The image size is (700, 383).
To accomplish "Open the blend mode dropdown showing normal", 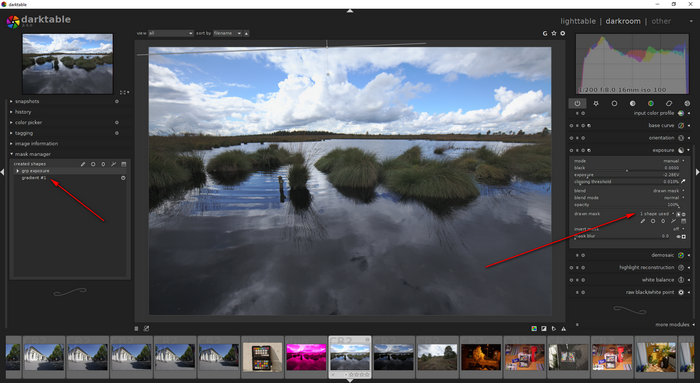I will (629, 198).
